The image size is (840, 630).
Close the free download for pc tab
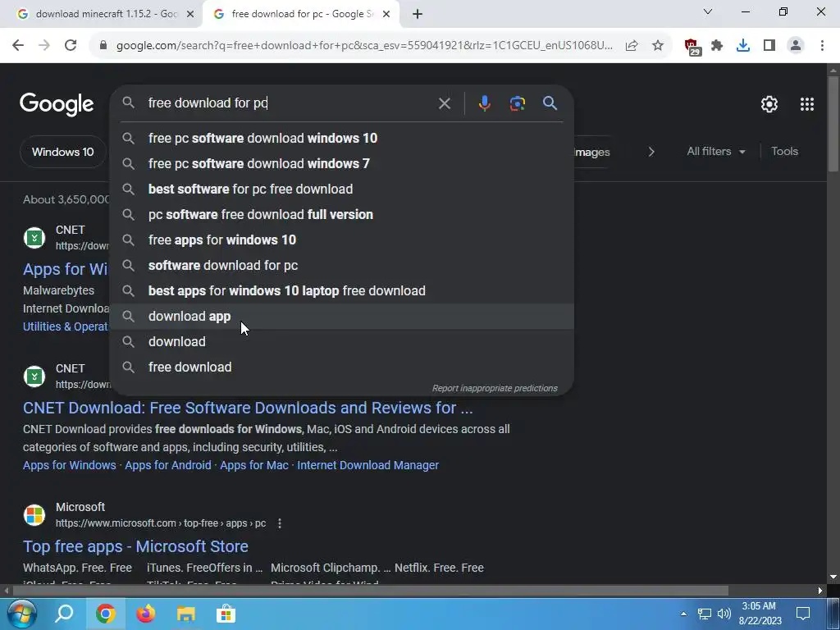386,15
